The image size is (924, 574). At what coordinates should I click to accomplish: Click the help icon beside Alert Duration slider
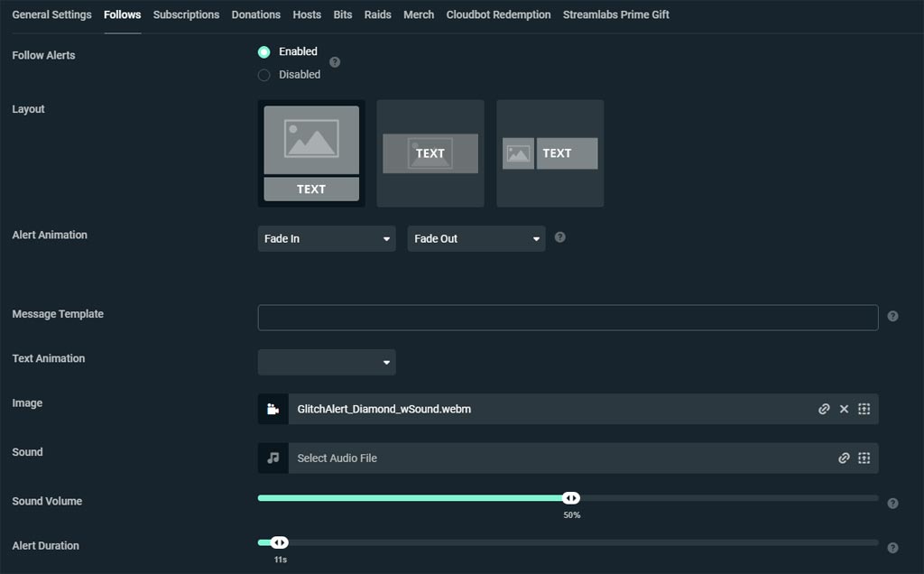point(892,548)
